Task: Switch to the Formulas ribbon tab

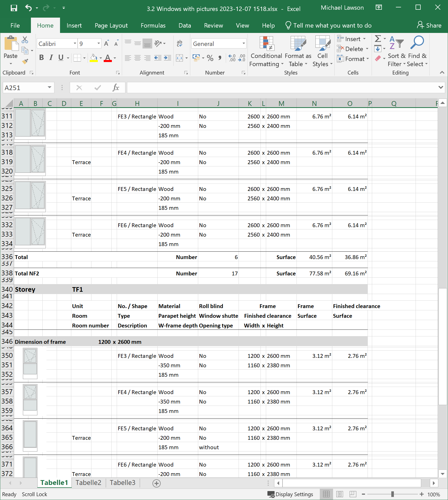Action: [x=153, y=25]
